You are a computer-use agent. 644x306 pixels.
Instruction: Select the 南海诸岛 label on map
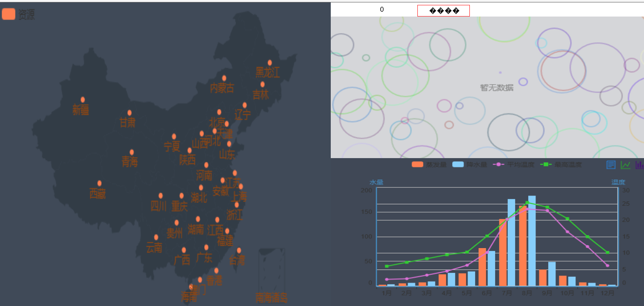click(272, 298)
